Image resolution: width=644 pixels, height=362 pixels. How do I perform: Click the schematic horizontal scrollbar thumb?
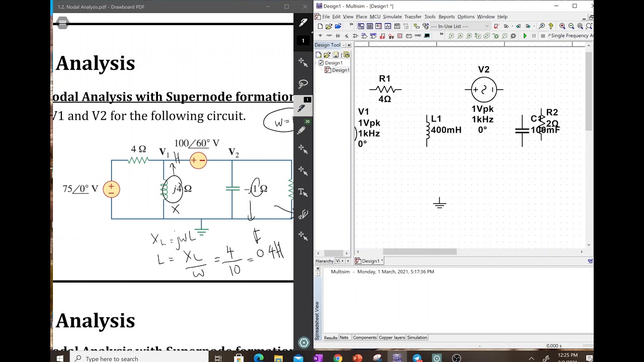coord(420,251)
